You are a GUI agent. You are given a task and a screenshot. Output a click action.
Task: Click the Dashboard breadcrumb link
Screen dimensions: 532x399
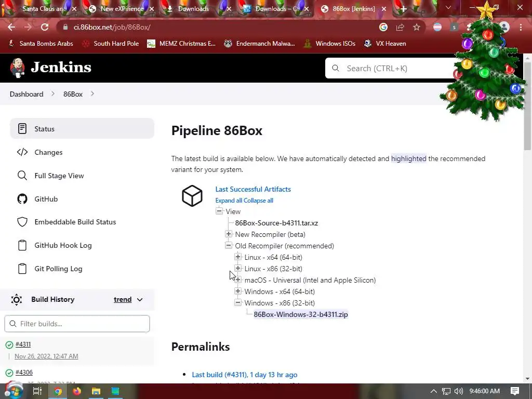(x=26, y=94)
